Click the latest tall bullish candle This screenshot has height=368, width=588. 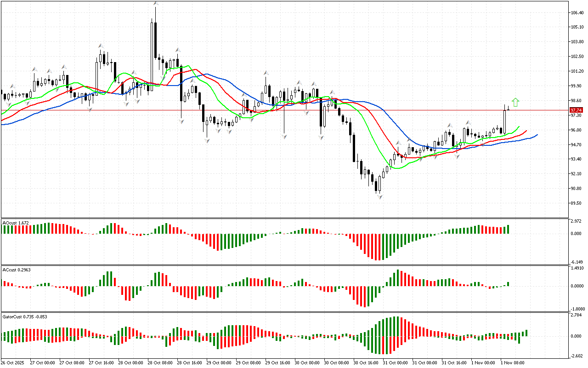pos(505,122)
